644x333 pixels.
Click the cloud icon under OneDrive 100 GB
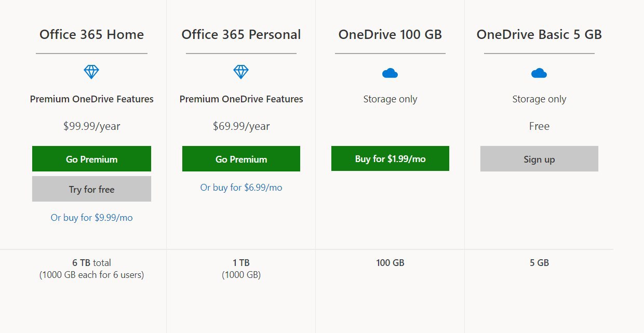point(390,73)
